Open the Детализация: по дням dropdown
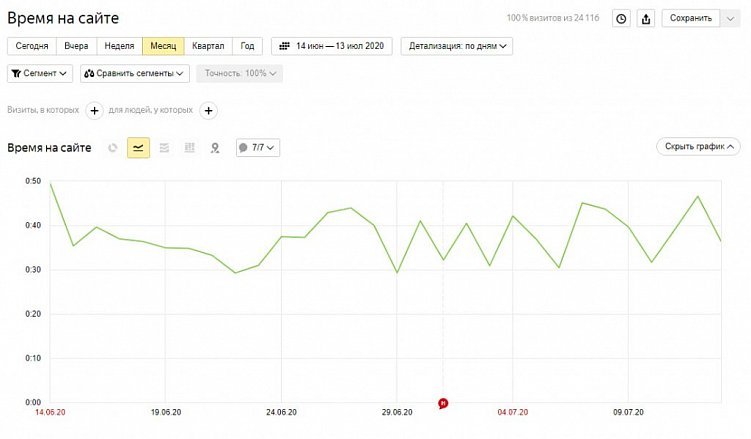This screenshot has height=439, width=751. click(x=457, y=46)
